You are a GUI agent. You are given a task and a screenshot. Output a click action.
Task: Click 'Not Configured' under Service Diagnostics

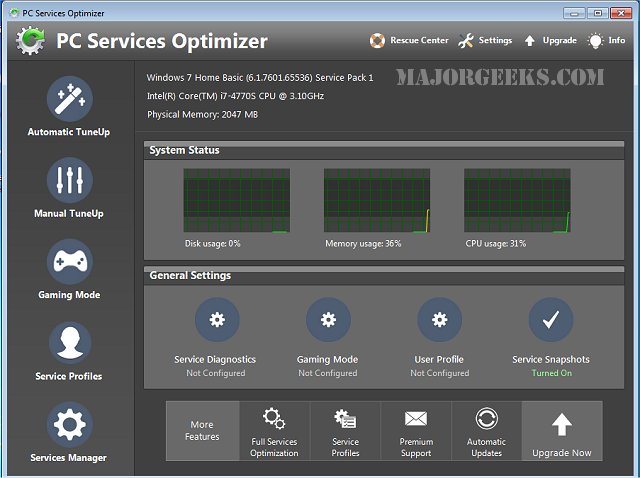(x=216, y=373)
